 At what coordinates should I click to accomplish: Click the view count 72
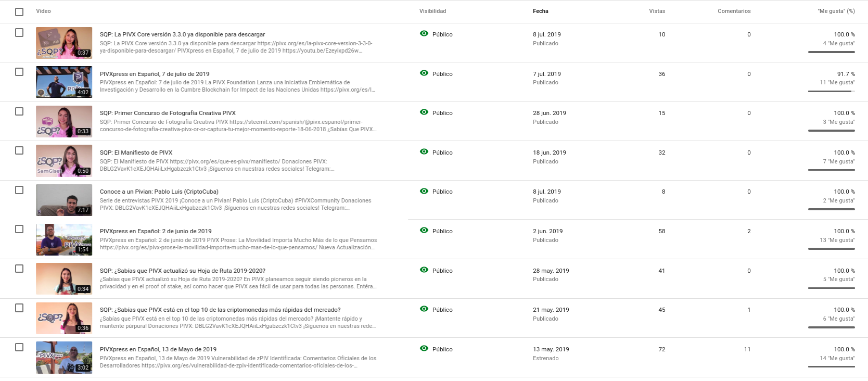coord(661,349)
